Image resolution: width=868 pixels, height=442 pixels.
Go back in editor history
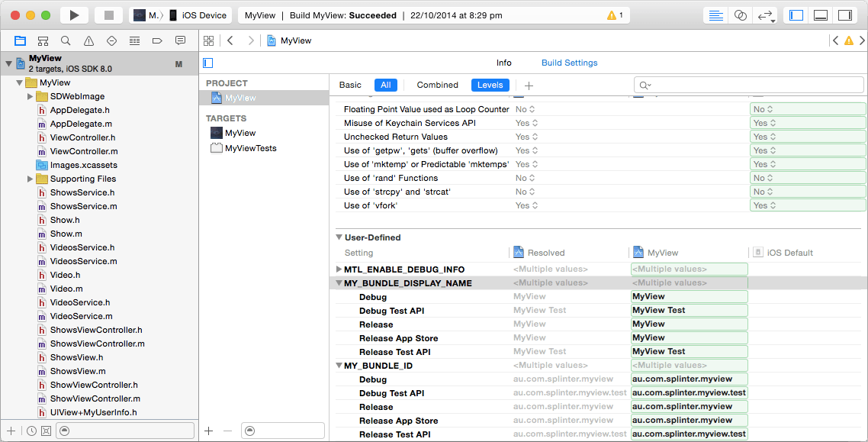pyautogui.click(x=230, y=40)
